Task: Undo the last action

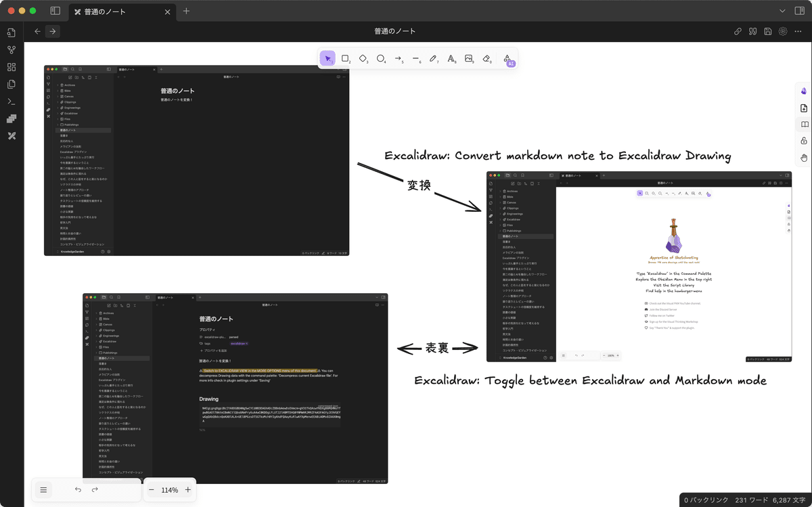Action: tap(78, 489)
